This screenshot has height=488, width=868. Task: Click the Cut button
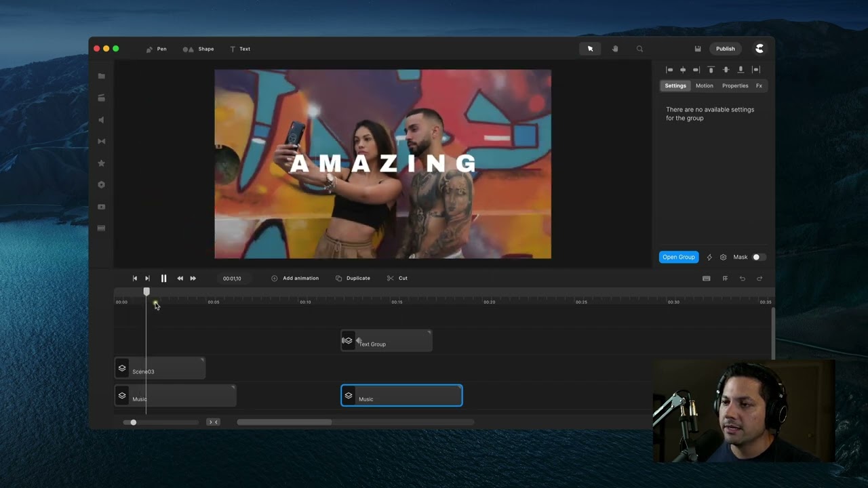397,279
